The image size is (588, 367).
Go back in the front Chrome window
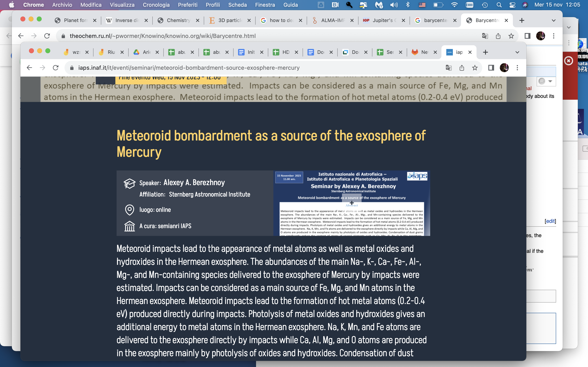pos(29,68)
